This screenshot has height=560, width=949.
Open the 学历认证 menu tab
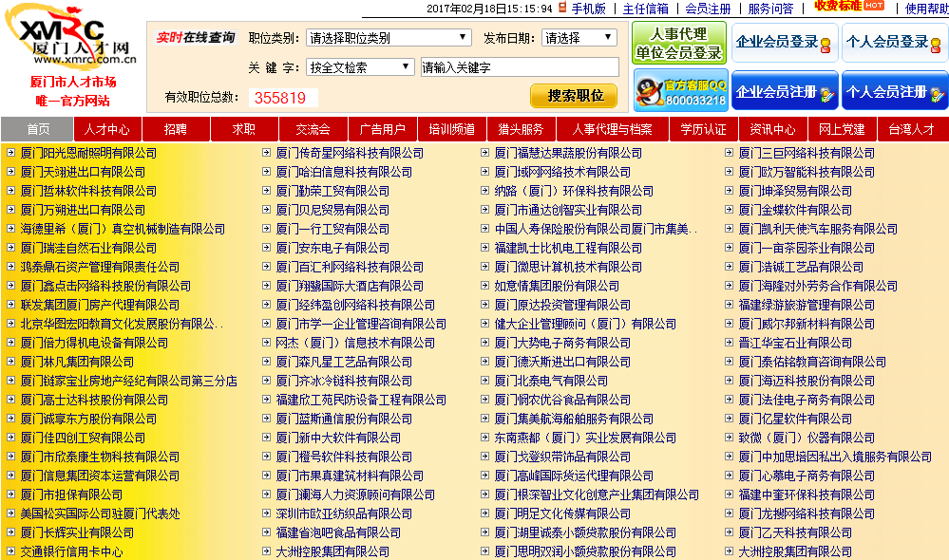[x=703, y=129]
